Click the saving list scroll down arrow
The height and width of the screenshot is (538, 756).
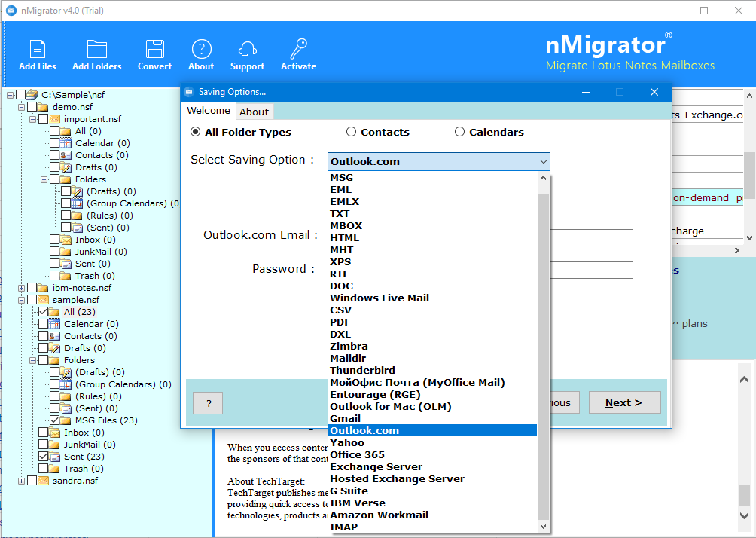pos(544,527)
